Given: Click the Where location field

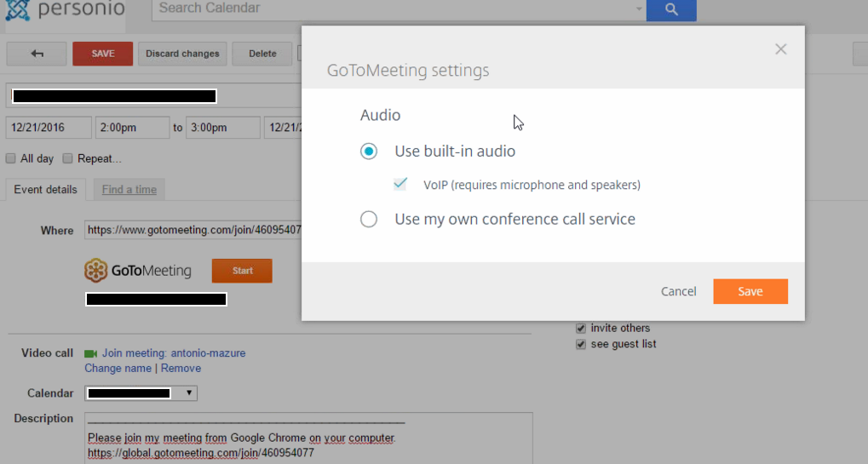Looking at the screenshot, I should coord(193,230).
